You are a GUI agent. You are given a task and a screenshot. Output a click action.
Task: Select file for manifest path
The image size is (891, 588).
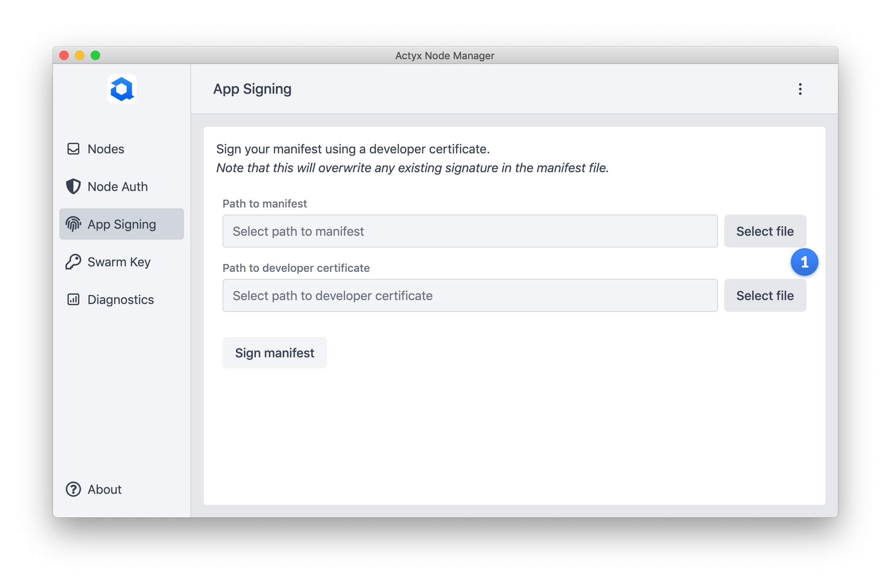765,231
